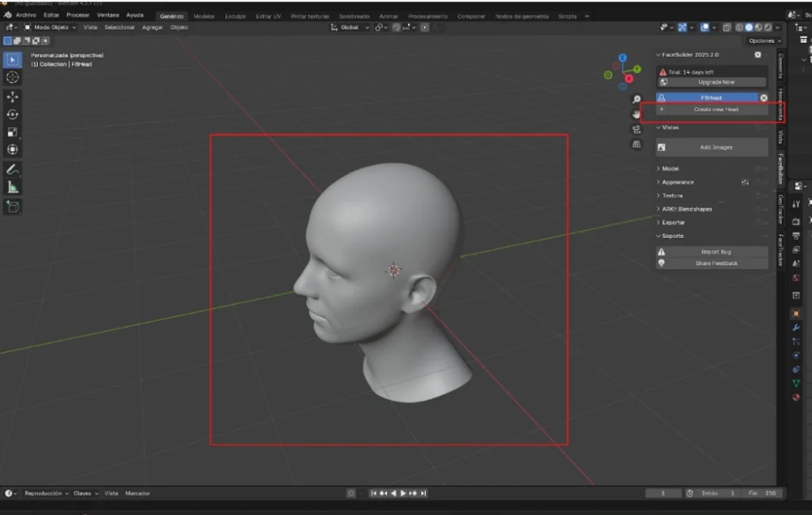Select the Rotate tool
Image resolution: width=812 pixels, height=515 pixels.
(x=12, y=116)
